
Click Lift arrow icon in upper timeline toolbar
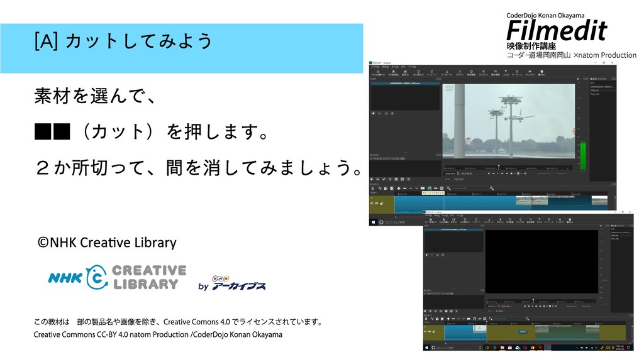coord(411,189)
